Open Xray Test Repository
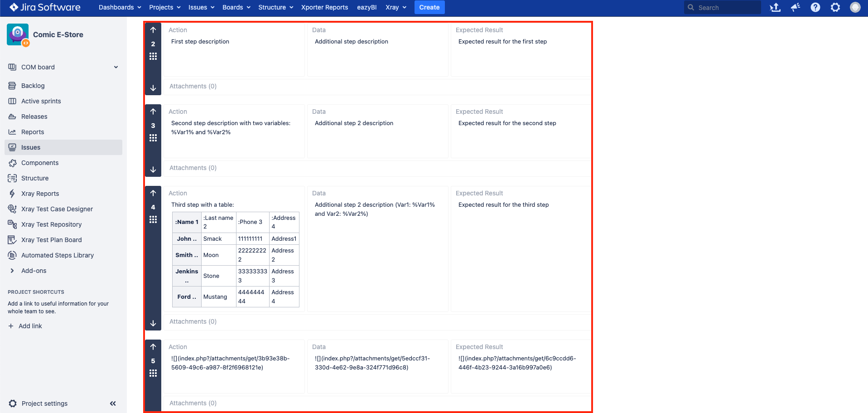Image resolution: width=868 pixels, height=413 pixels. tap(63, 224)
